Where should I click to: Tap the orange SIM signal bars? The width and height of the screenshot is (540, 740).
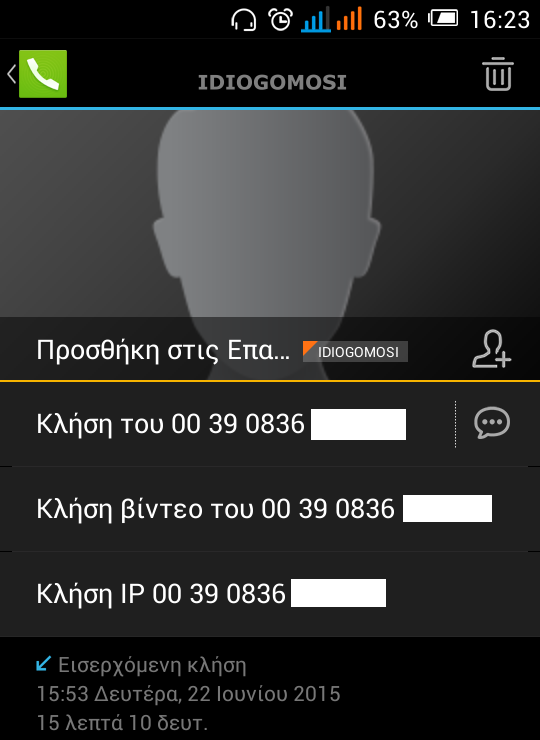349,19
